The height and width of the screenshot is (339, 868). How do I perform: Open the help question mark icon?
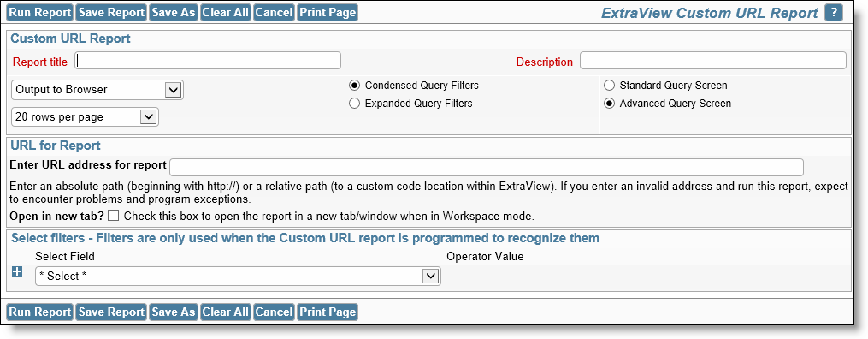(833, 13)
